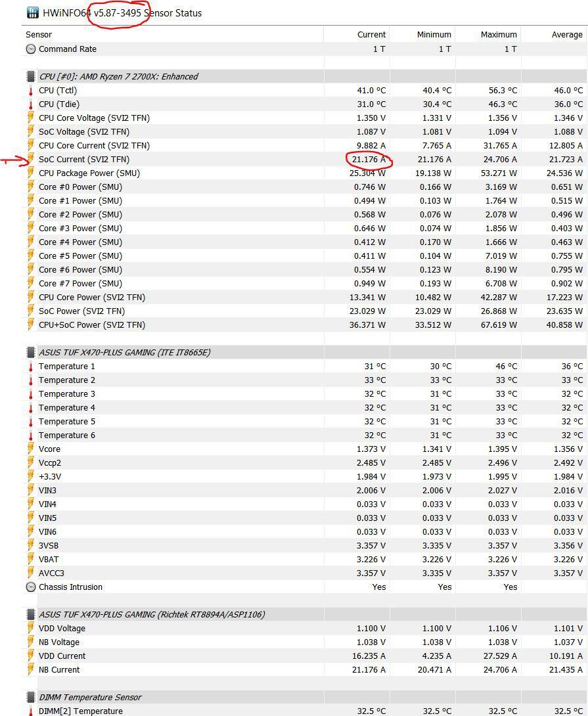This screenshot has width=588, height=716.
Task: Click the 20.471 A minimum NB Current
Action: pyautogui.click(x=434, y=669)
